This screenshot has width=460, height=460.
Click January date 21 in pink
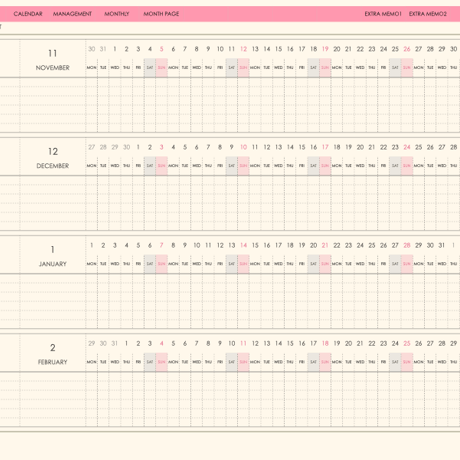point(325,245)
